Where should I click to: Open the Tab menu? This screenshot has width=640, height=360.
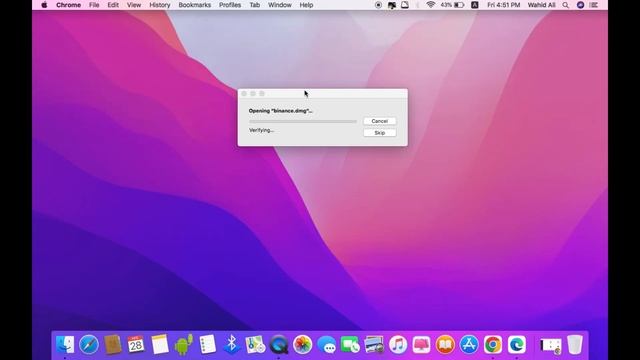coord(255,5)
